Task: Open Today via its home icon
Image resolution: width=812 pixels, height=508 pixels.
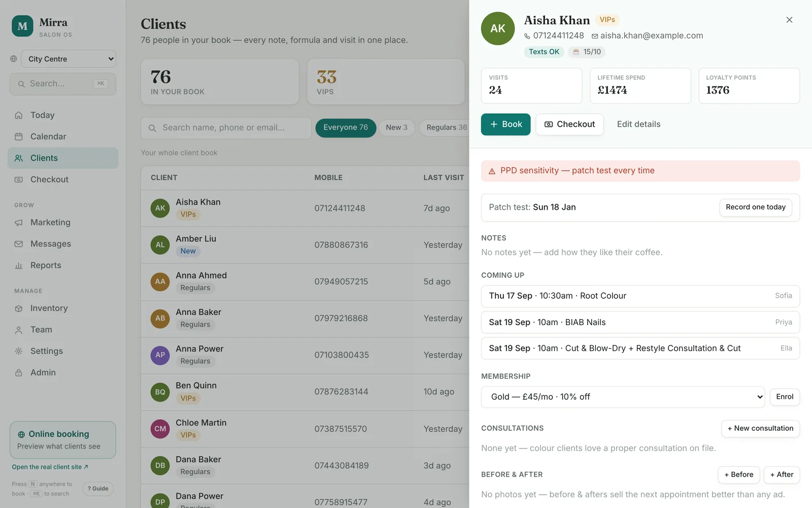Action: (x=19, y=115)
